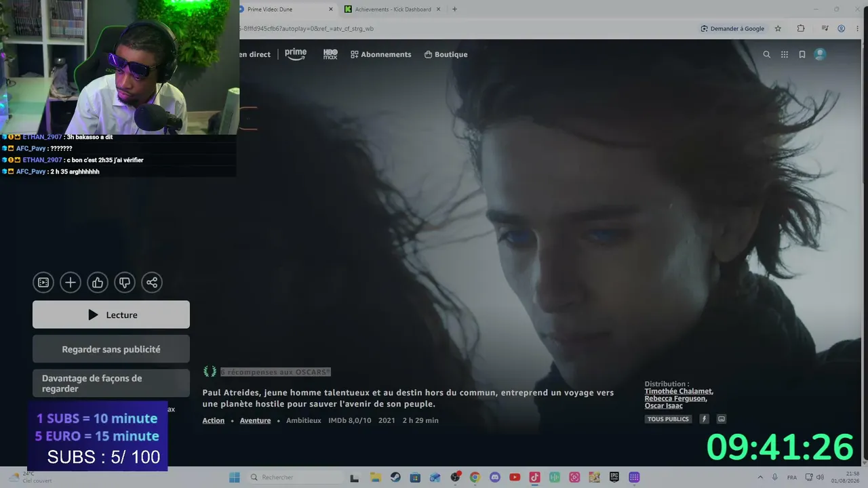The height and width of the screenshot is (488, 868).
Task: Open Rebecca Ferguson's cast link
Action: click(675, 399)
